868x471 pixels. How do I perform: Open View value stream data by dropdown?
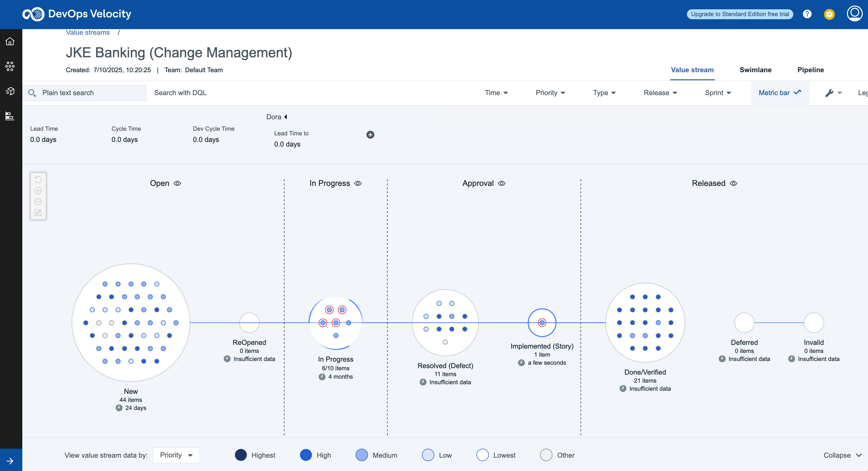(x=176, y=455)
